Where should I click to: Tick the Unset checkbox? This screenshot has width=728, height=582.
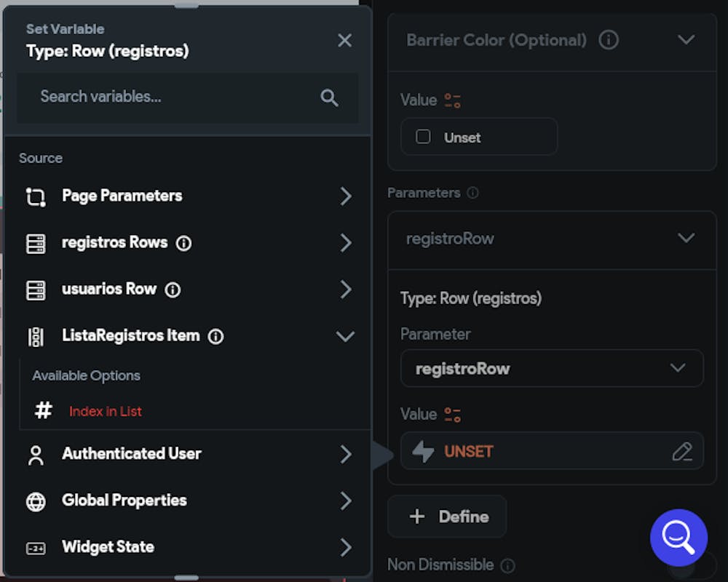click(423, 137)
